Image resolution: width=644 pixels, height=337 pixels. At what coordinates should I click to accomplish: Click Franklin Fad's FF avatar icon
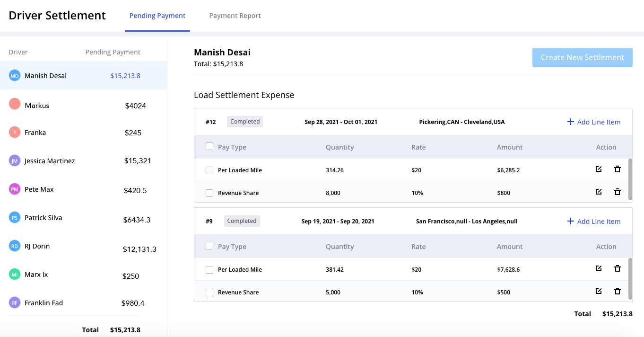[14, 302]
